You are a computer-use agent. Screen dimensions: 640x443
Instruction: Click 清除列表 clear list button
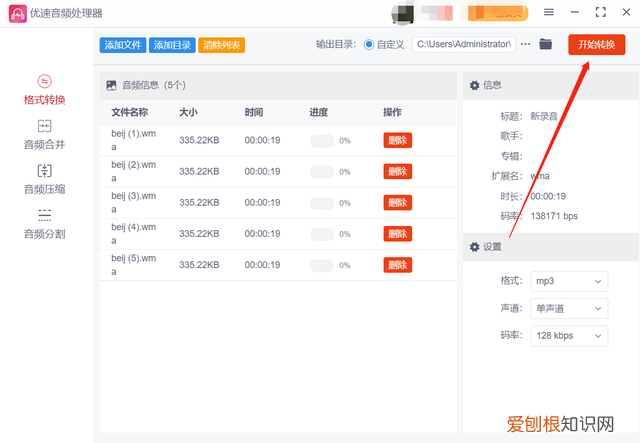pyautogui.click(x=222, y=45)
